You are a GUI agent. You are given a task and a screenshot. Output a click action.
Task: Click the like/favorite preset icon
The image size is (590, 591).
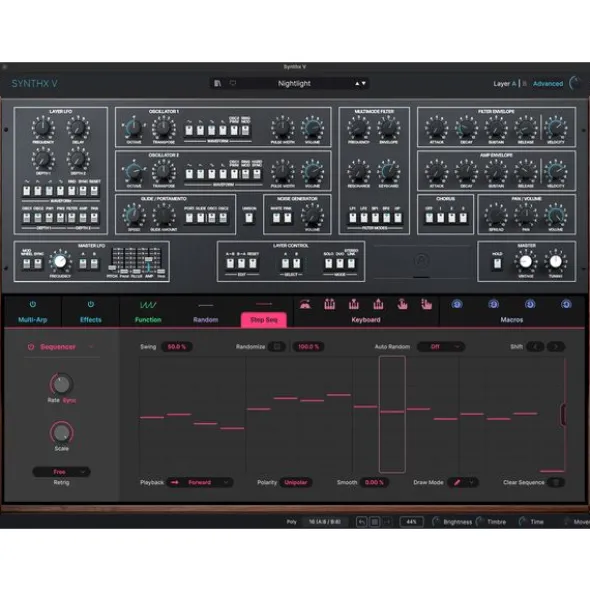coord(233,83)
